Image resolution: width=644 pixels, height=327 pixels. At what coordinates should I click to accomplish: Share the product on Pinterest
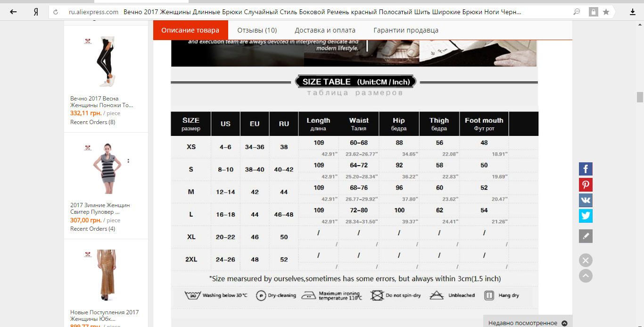pyautogui.click(x=586, y=184)
